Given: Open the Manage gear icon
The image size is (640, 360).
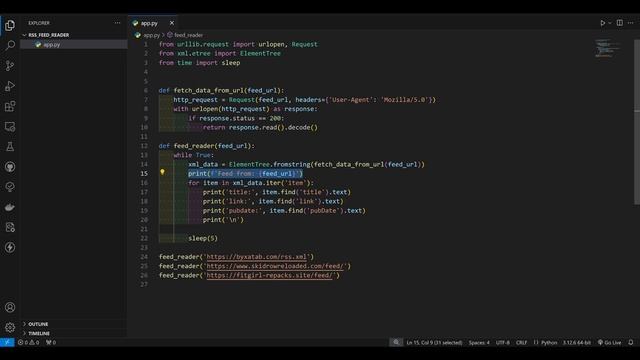Looking at the screenshot, I should [10, 327].
